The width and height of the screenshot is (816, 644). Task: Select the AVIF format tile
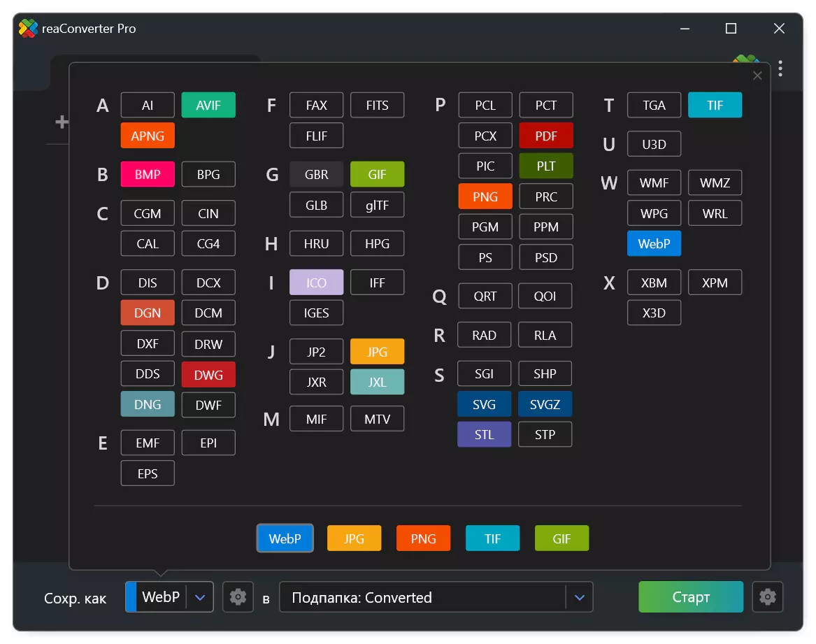click(208, 105)
